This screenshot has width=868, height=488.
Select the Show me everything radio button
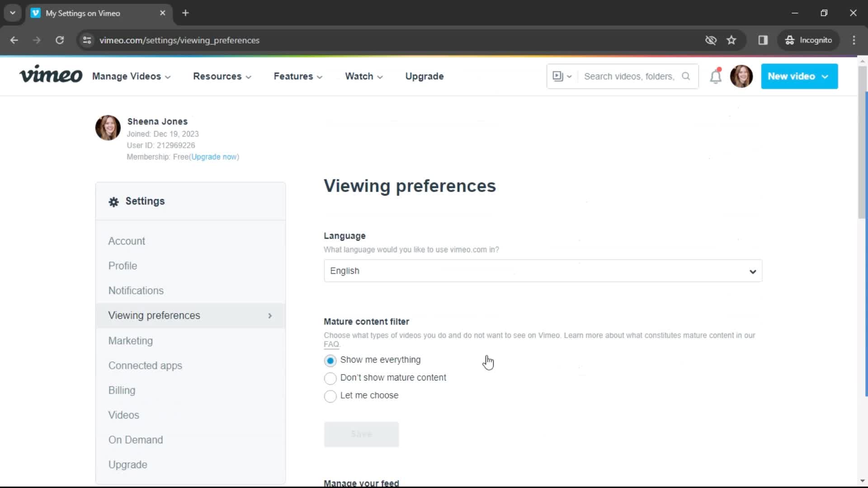click(330, 359)
